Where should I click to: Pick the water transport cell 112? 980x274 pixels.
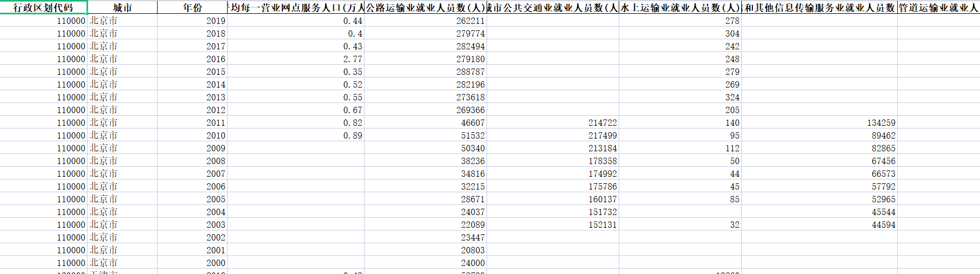680,148
